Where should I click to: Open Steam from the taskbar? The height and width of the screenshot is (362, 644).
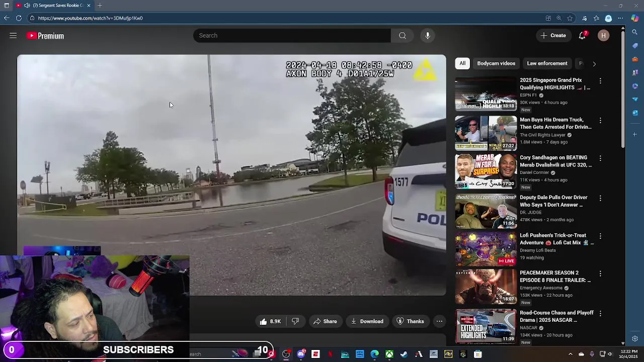pos(404,354)
